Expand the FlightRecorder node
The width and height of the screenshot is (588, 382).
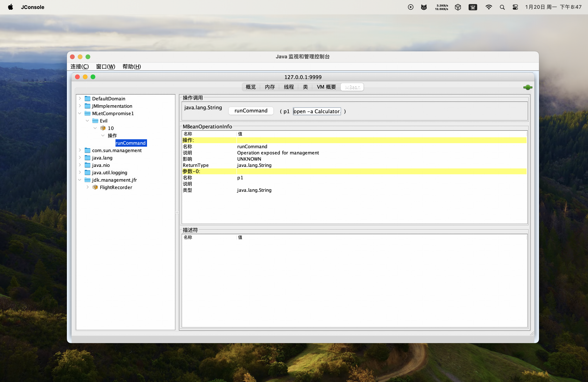pyautogui.click(x=87, y=187)
